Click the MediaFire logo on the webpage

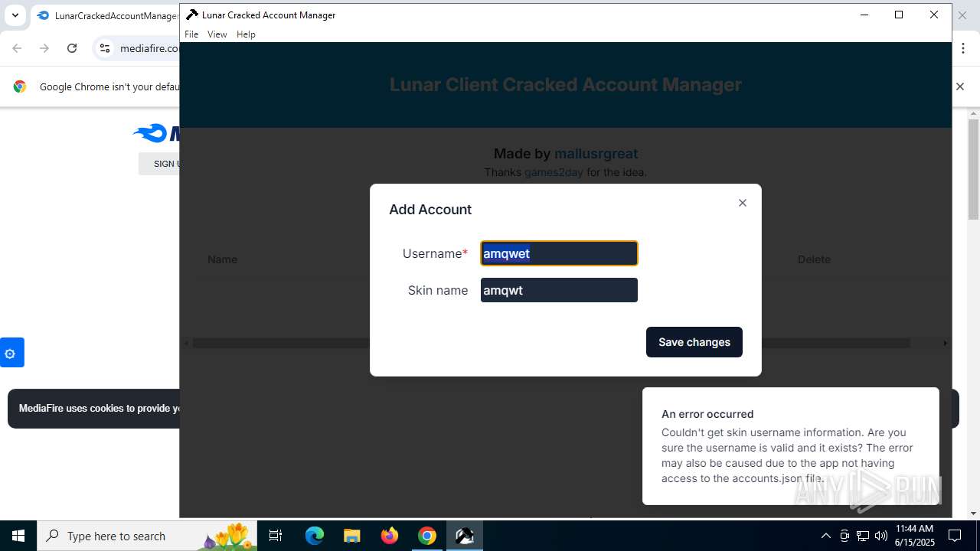click(157, 133)
